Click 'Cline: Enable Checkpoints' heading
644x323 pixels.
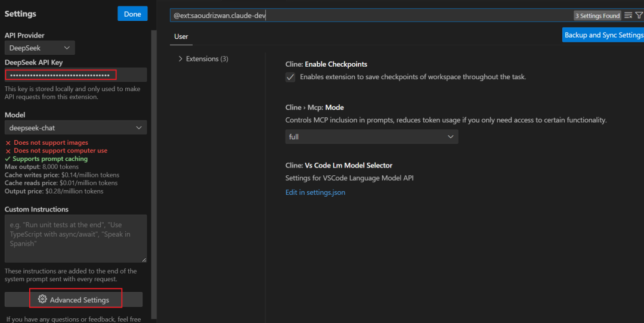326,64
